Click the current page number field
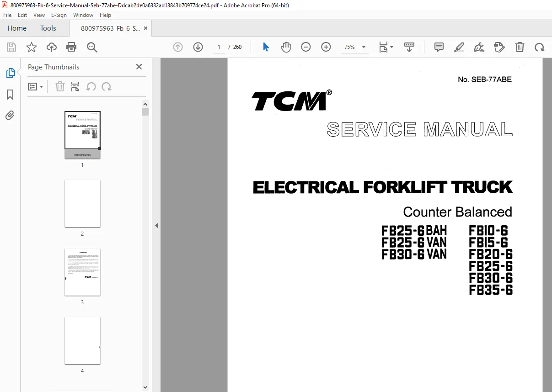Screen dimensions: 552x392 [x=219, y=47]
